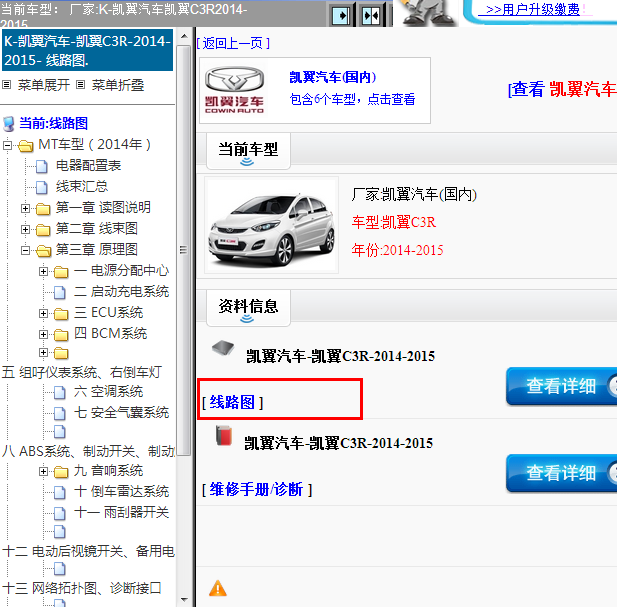Viewport: 617px width, 607px height.
Task: Open the 电器配置表 document
Action: [x=88, y=166]
